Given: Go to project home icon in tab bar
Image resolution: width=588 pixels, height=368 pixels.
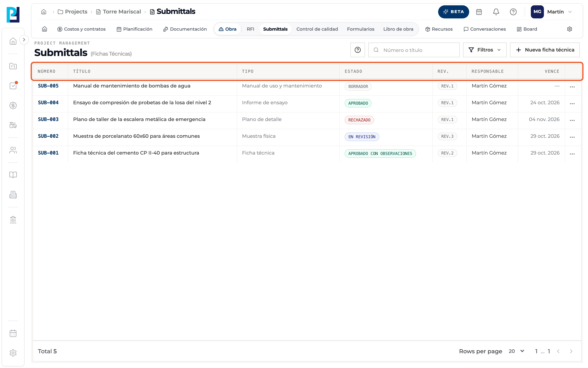Looking at the screenshot, I should [x=45, y=29].
